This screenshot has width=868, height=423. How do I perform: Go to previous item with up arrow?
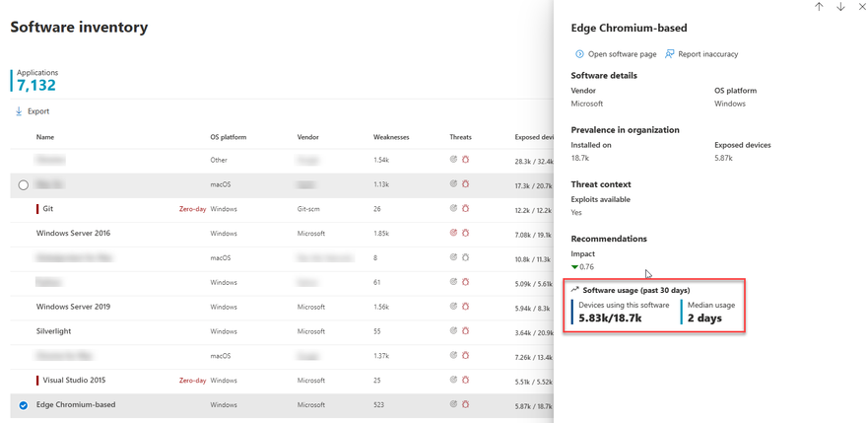click(x=819, y=7)
